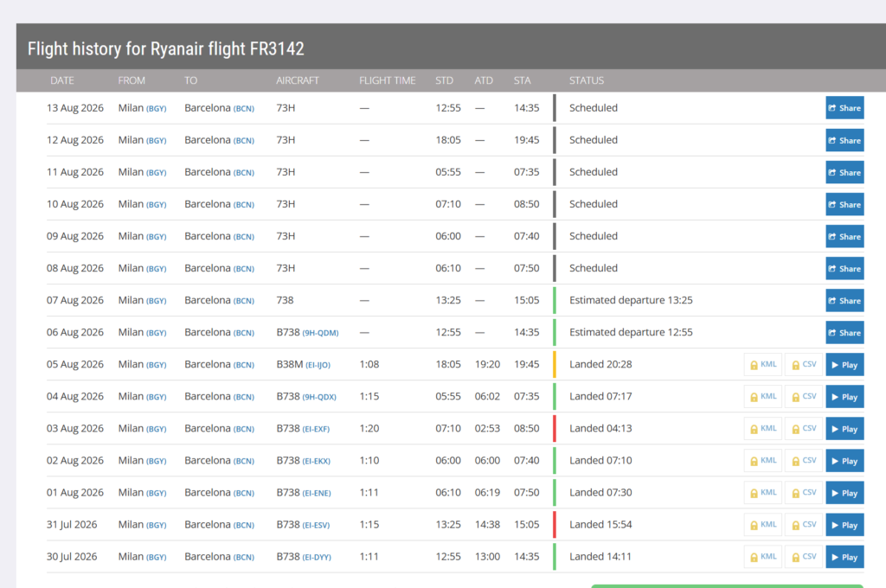Image resolution: width=886 pixels, height=588 pixels.
Task: Download CSV for 05 Aug 2026 flight
Action: (804, 365)
